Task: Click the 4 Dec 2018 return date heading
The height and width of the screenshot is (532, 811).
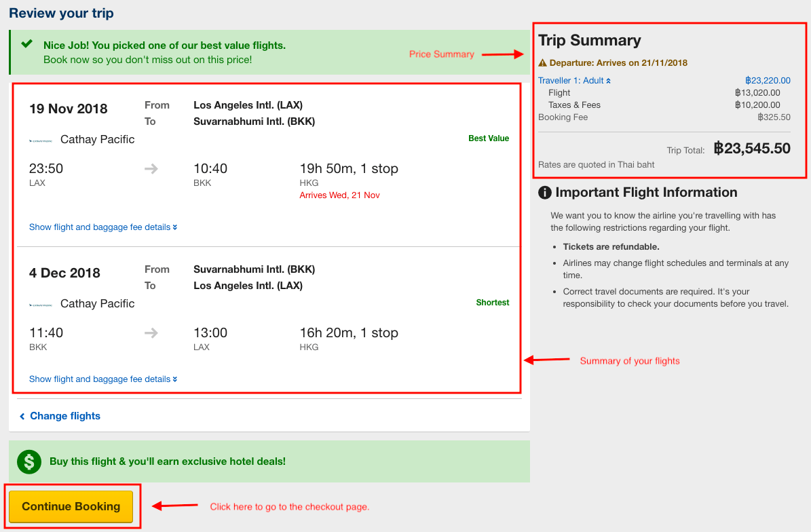Action: pyautogui.click(x=64, y=273)
